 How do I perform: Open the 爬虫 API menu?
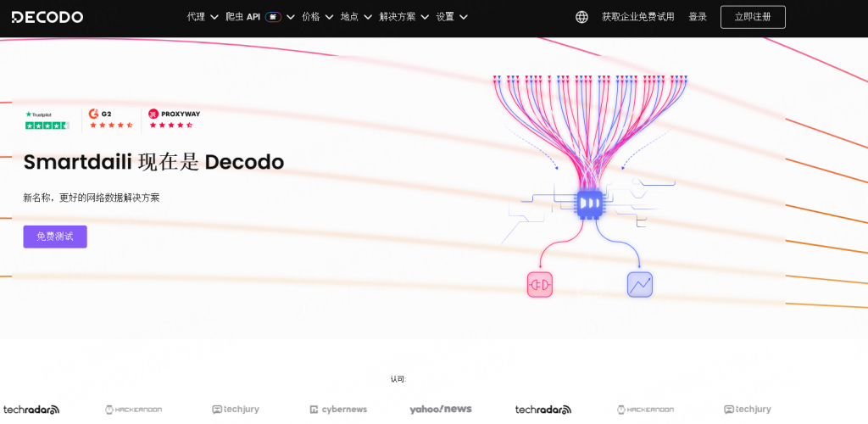coord(243,17)
